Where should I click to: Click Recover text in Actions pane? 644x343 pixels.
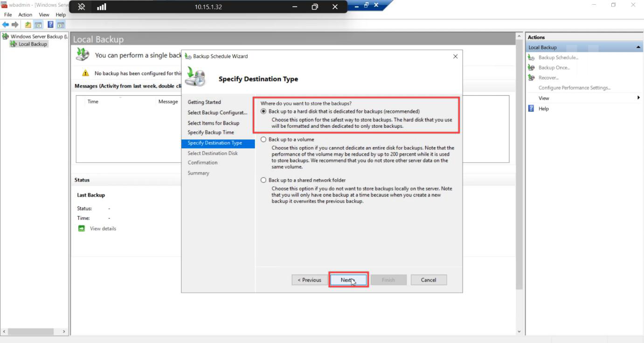point(548,78)
